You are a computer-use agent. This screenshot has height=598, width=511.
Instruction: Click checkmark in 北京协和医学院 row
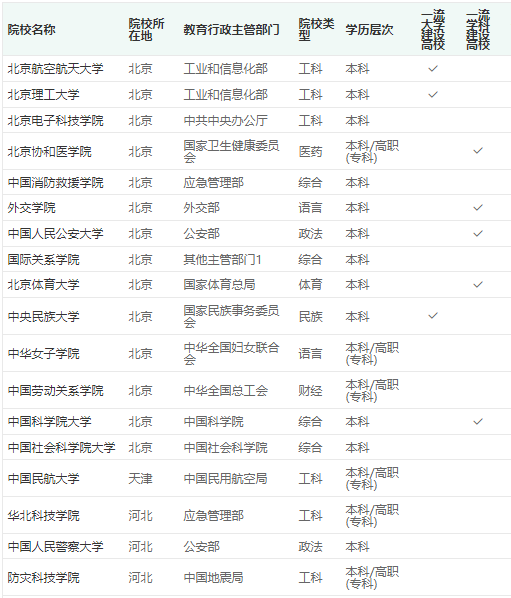point(478,151)
